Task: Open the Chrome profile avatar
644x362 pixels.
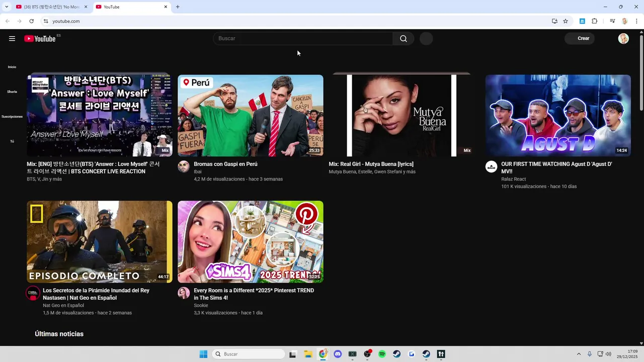Action: pos(624,21)
